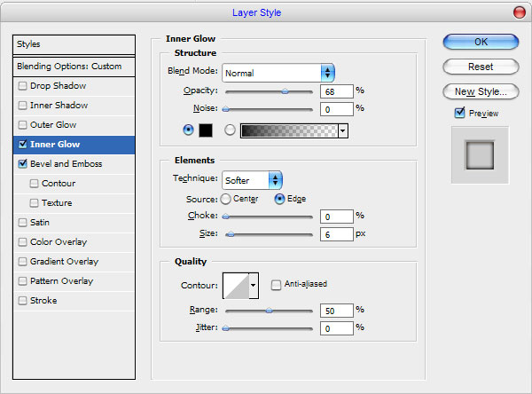Click the Size slider handle
Viewport: 532px width, 394px height.
point(231,234)
